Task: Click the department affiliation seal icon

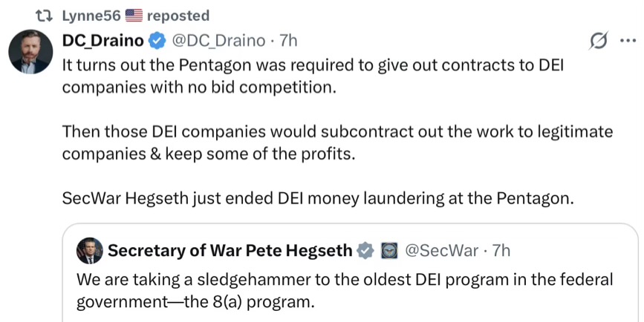Action: pyautogui.click(x=389, y=251)
